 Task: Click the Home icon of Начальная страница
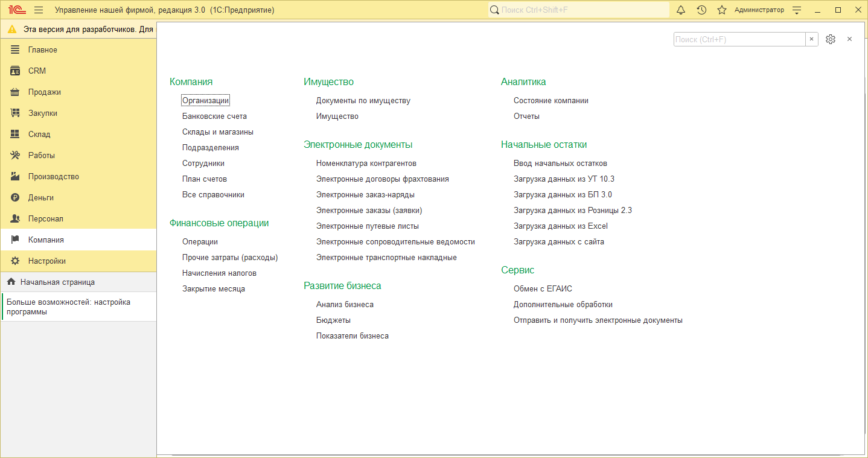pos(11,282)
